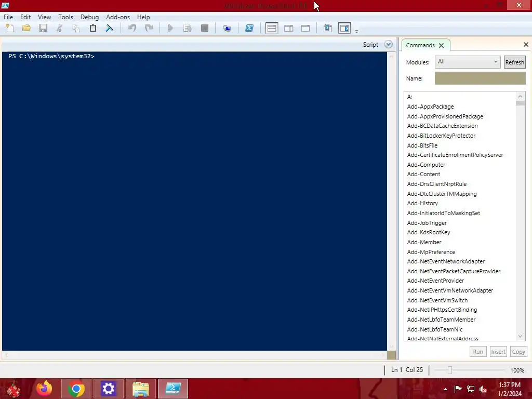This screenshot has width=532, height=399.
Task: Click command list scrollbar down arrow
Action: [x=520, y=336]
